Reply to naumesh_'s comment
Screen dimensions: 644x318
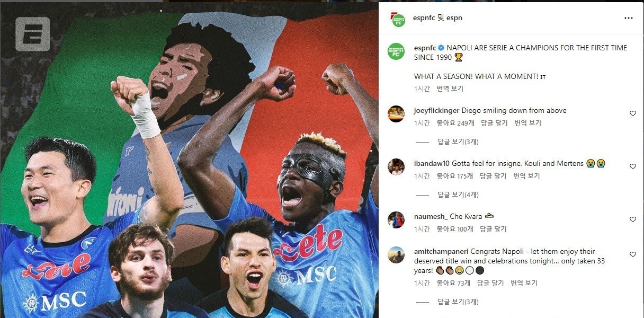coord(493,229)
